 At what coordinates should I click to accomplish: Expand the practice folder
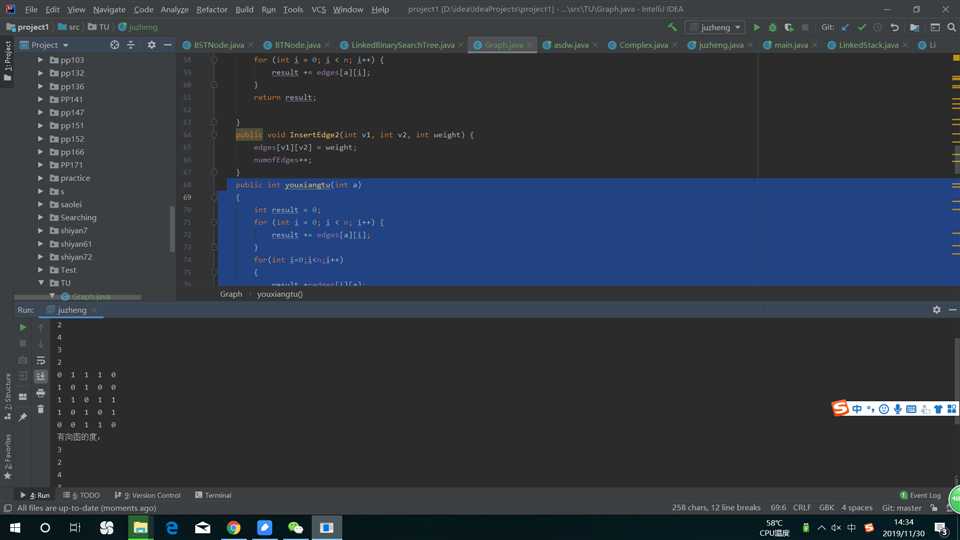point(40,178)
